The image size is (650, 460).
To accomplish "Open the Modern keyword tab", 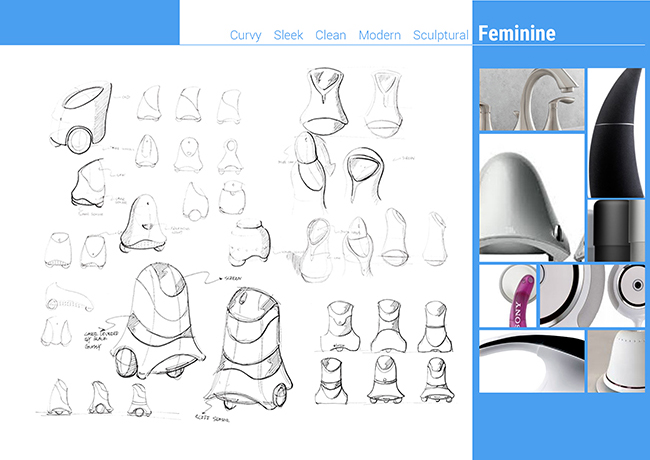I will (379, 35).
